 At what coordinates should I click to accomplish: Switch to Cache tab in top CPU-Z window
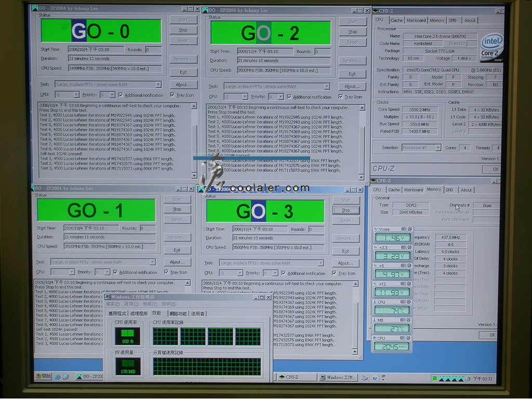396,20
